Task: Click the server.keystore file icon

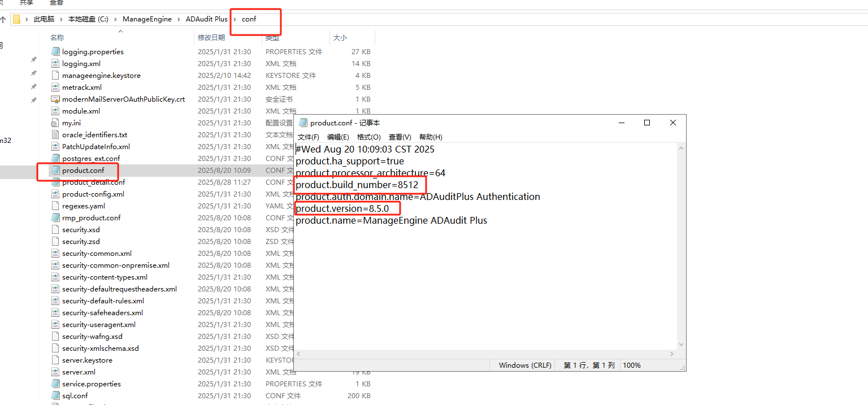Action: (x=55, y=360)
